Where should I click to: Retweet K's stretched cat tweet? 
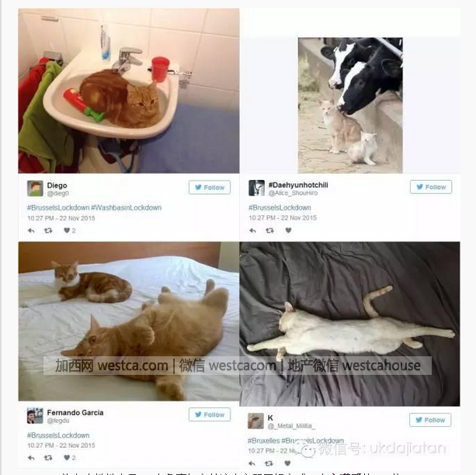pyautogui.click(x=269, y=463)
